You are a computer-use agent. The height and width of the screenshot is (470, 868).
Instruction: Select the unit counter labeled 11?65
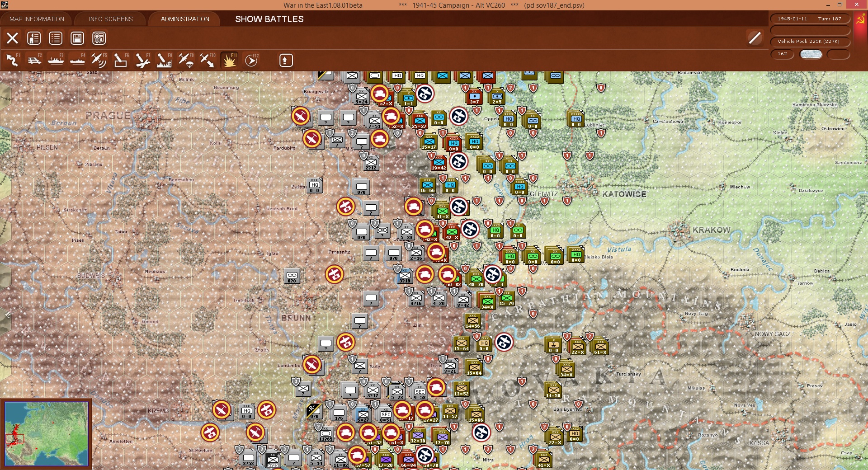(325, 434)
